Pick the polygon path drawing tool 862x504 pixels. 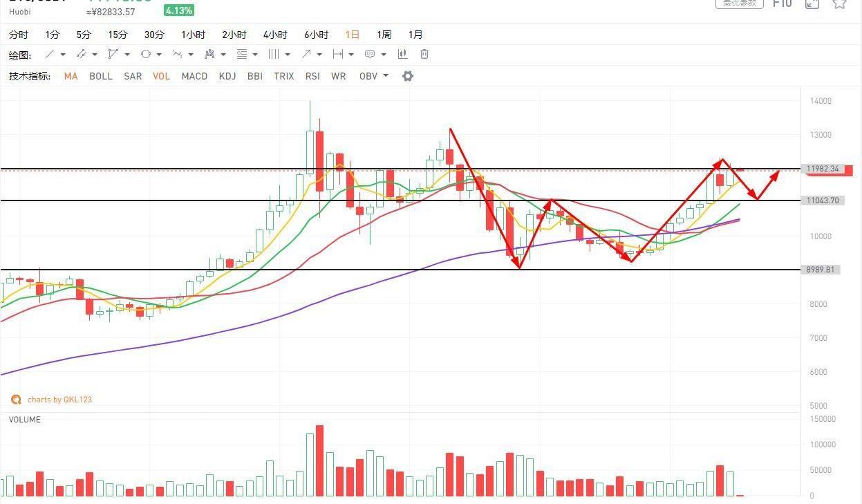[x=113, y=54]
